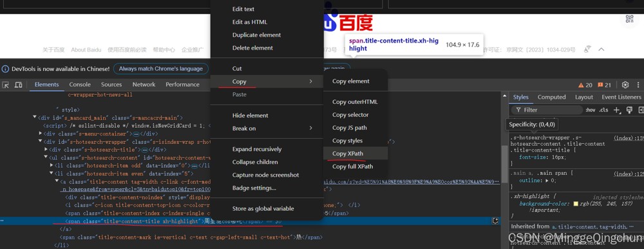644x249 pixels.
Task: Activate the inspect element picker icon
Action: click(6, 85)
